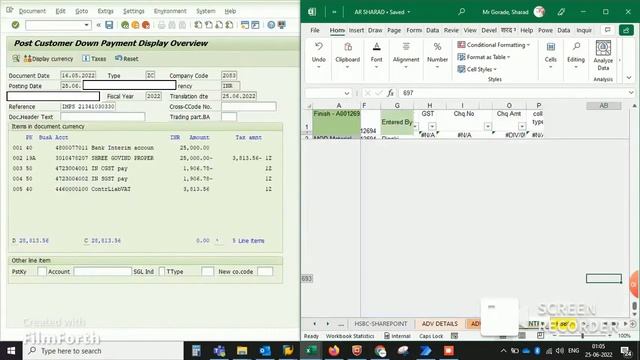Click the Excel Comments speech-bubble icon
The width and height of the screenshot is (640, 360).
tap(607, 30)
